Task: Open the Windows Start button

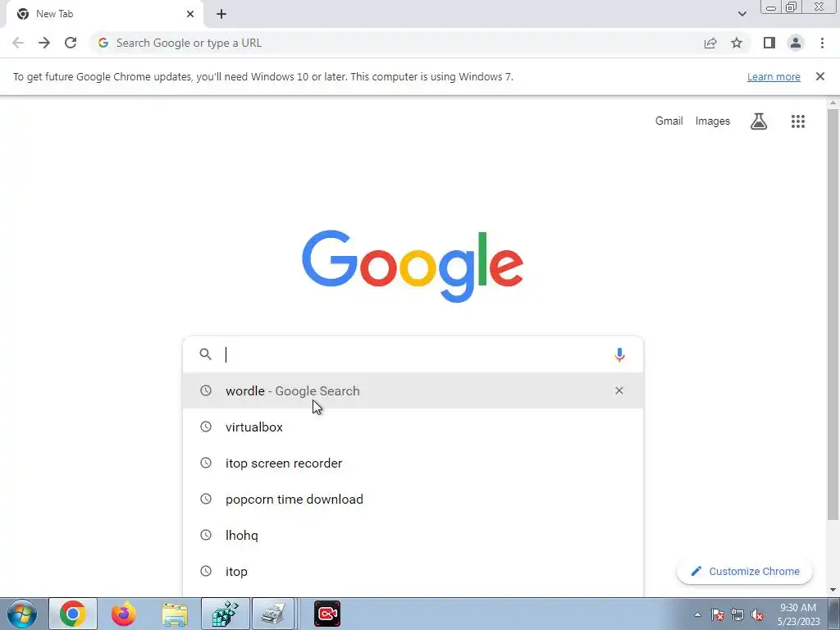Action: point(22,614)
